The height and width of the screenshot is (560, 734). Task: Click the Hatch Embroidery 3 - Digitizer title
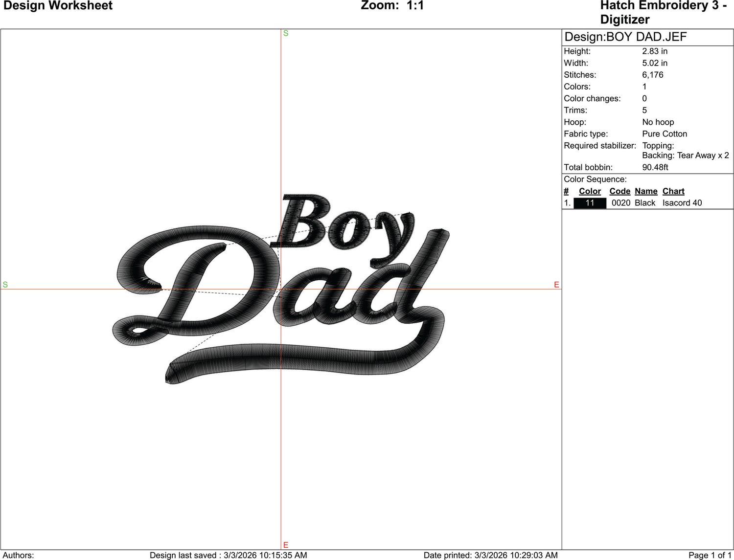pyautogui.click(x=663, y=13)
